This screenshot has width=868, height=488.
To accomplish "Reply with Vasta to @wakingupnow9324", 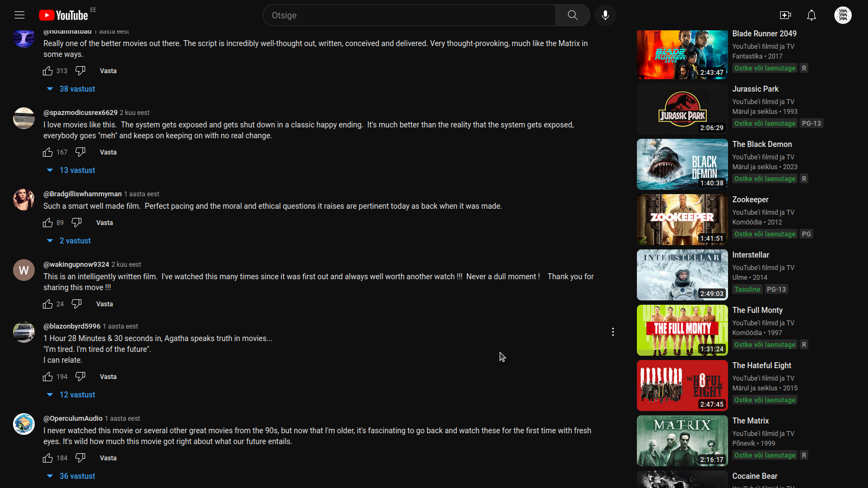I will coord(105,304).
